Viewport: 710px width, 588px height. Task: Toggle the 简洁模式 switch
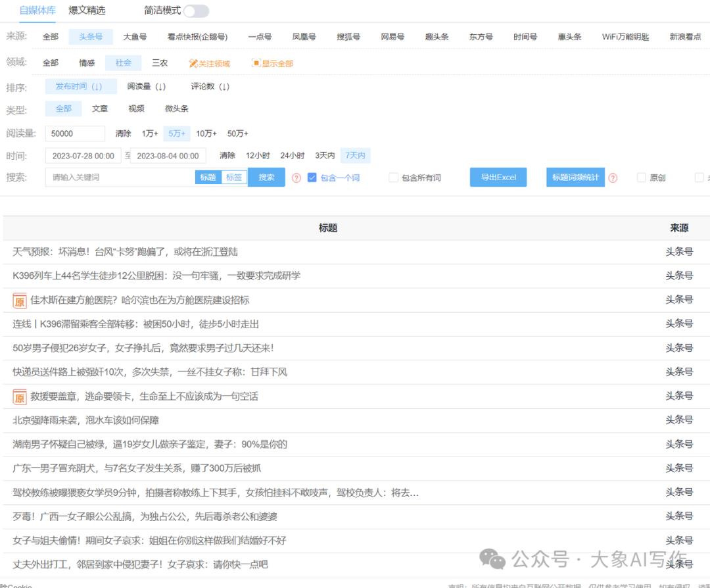click(197, 11)
